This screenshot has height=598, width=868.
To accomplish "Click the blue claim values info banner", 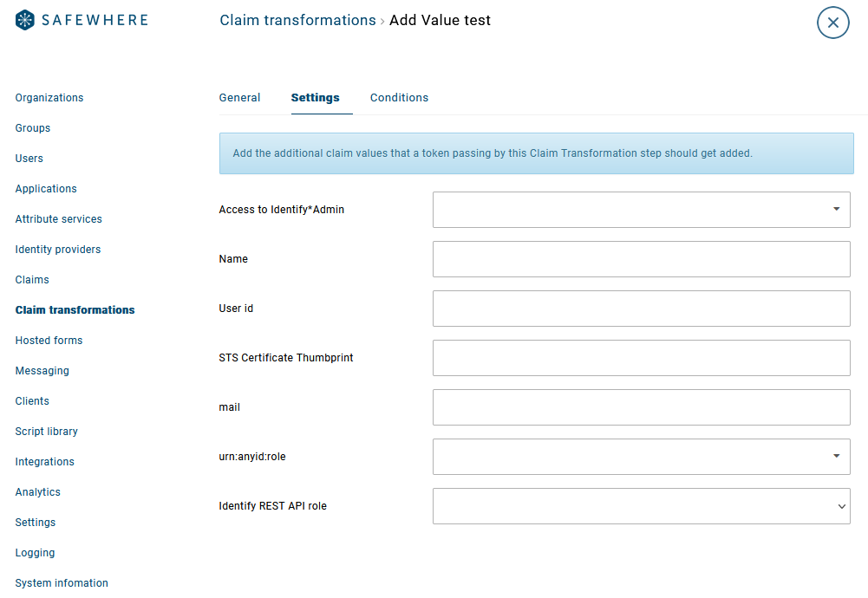I will tap(536, 153).
